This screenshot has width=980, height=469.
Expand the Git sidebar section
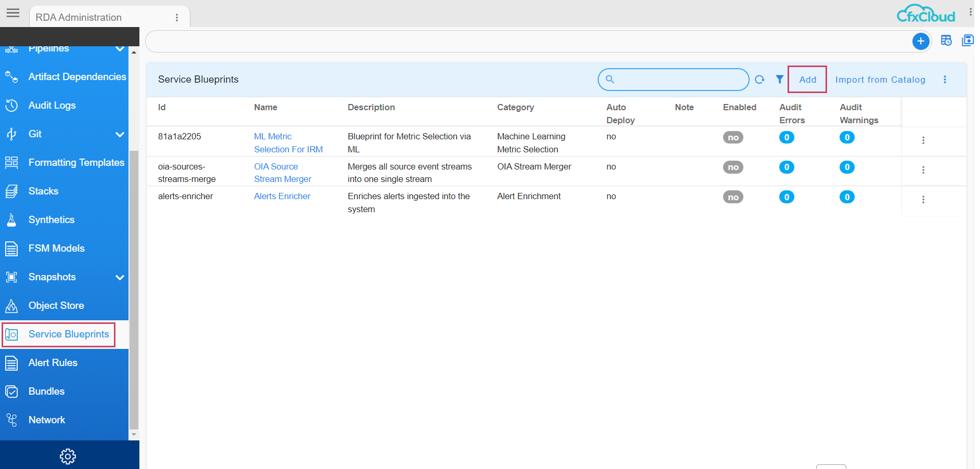(x=120, y=134)
